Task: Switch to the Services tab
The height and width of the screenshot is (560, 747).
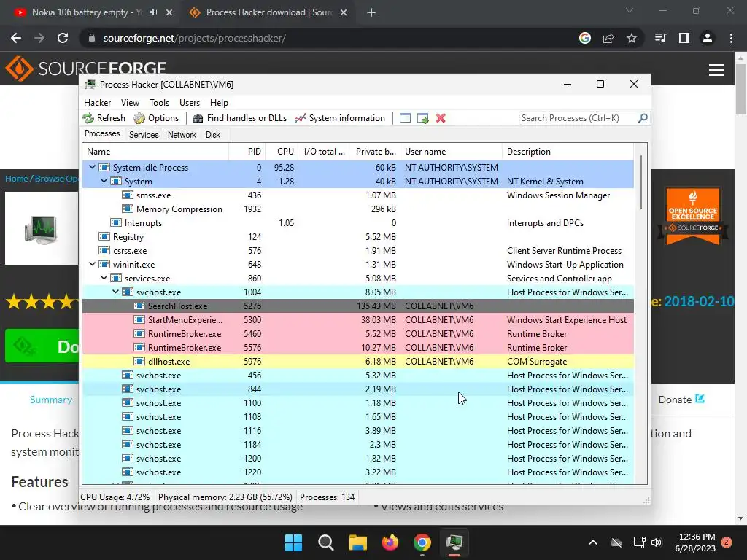Action: [144, 135]
